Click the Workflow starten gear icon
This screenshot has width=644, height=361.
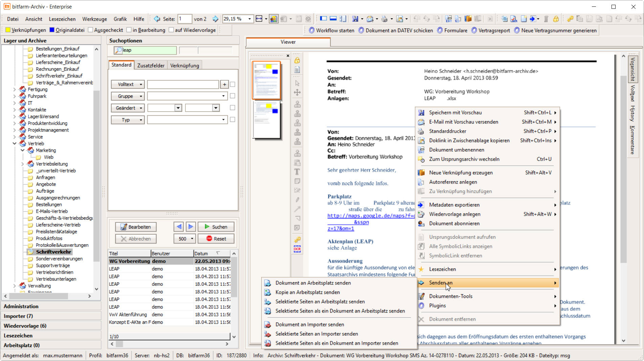tap(311, 30)
